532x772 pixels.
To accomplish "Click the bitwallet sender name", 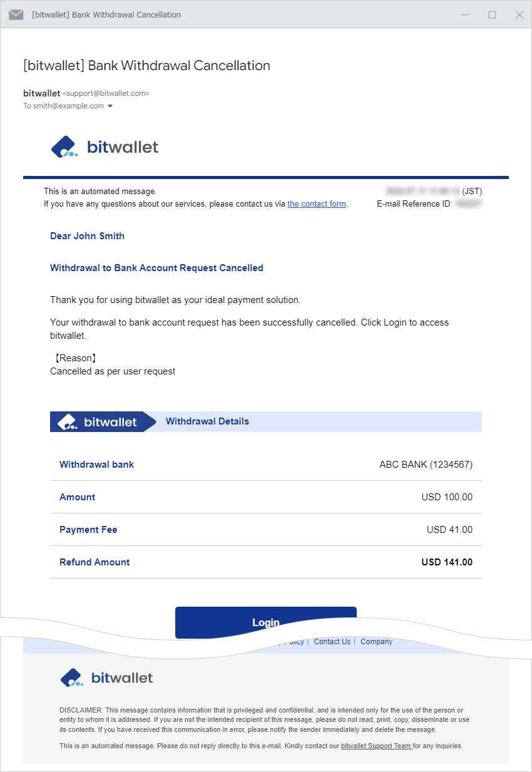I will click(41, 93).
